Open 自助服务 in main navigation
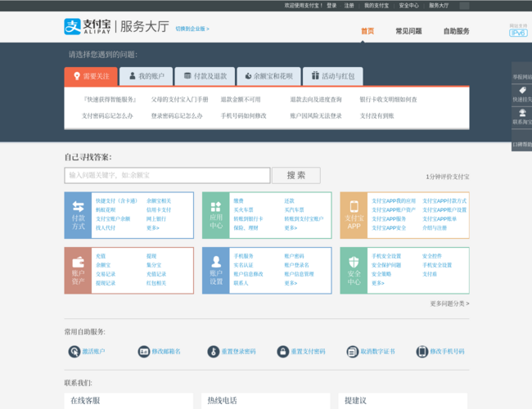Image resolution: width=532 pixels, height=409 pixels. [457, 31]
